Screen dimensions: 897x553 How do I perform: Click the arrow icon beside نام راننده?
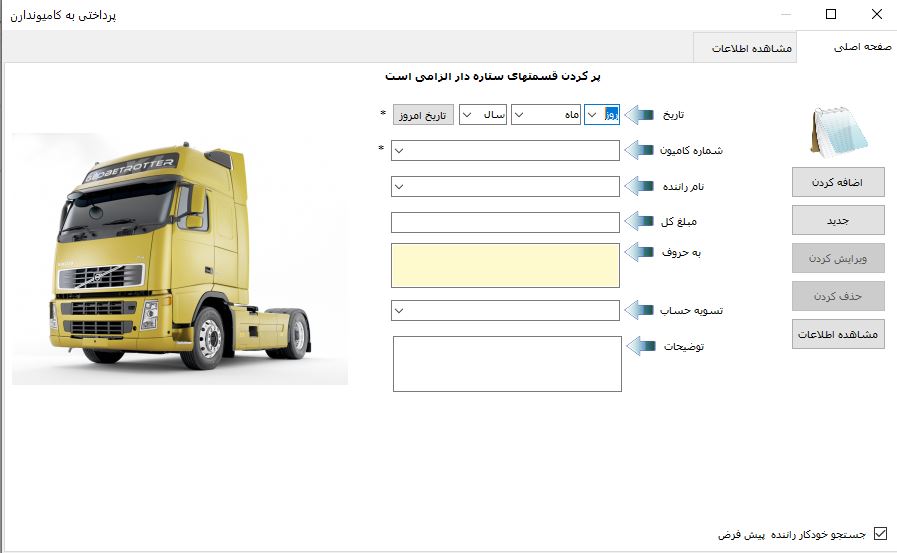[x=640, y=186]
